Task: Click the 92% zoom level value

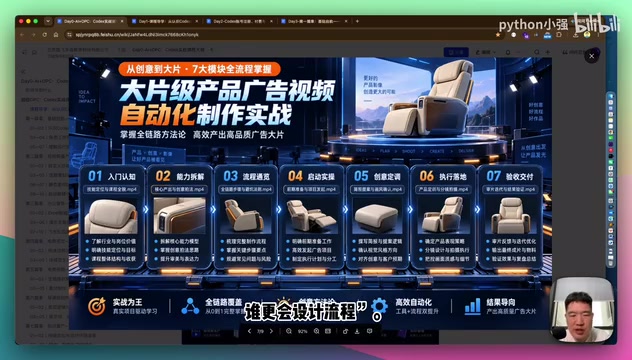Action: (x=303, y=331)
